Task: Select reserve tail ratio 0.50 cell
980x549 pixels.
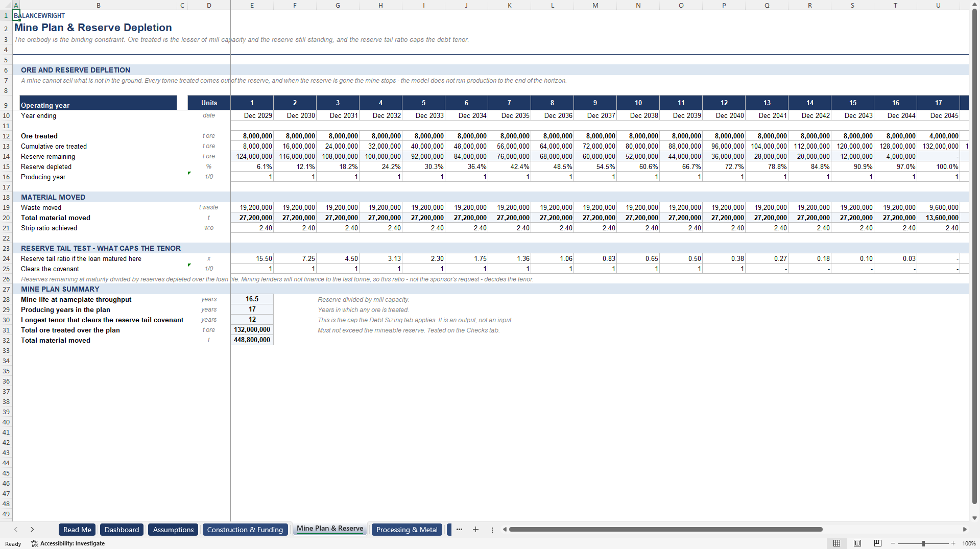Action: 681,258
